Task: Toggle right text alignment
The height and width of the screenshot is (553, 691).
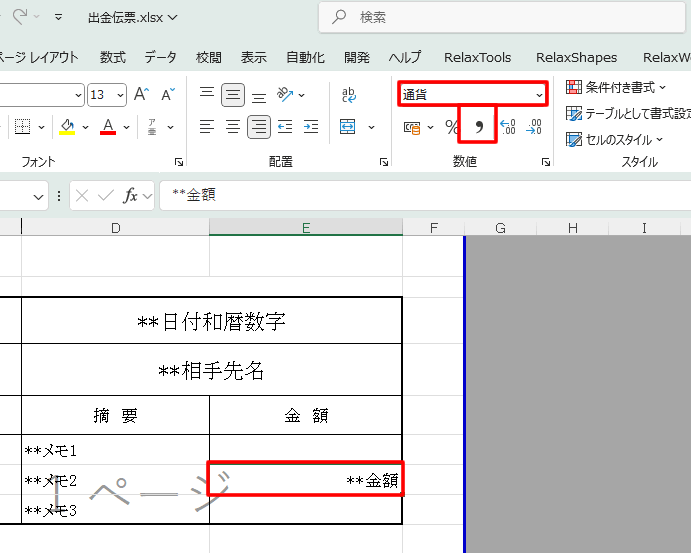Action: 259,127
